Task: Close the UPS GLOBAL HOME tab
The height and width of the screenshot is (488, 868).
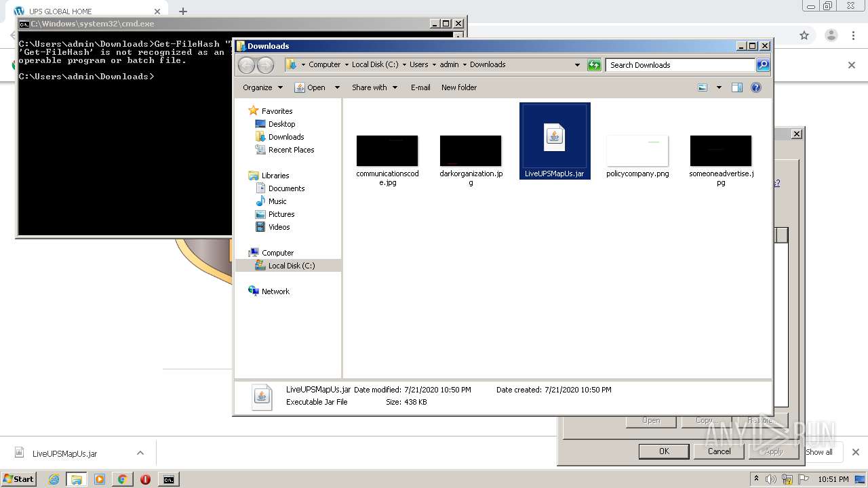Action: coord(157,12)
